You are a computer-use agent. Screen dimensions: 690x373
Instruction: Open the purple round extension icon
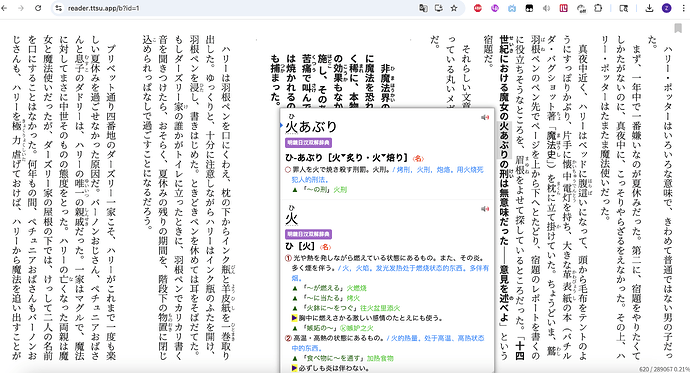(495, 8)
